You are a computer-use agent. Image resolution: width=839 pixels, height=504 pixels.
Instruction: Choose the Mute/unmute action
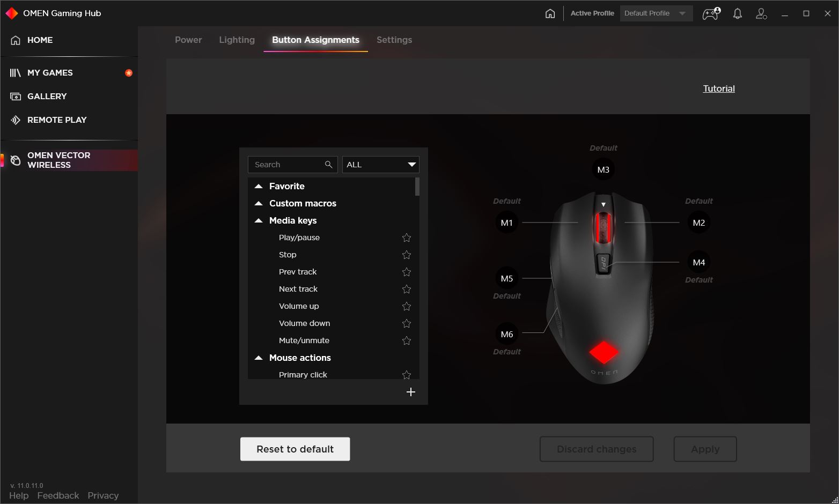[304, 340]
